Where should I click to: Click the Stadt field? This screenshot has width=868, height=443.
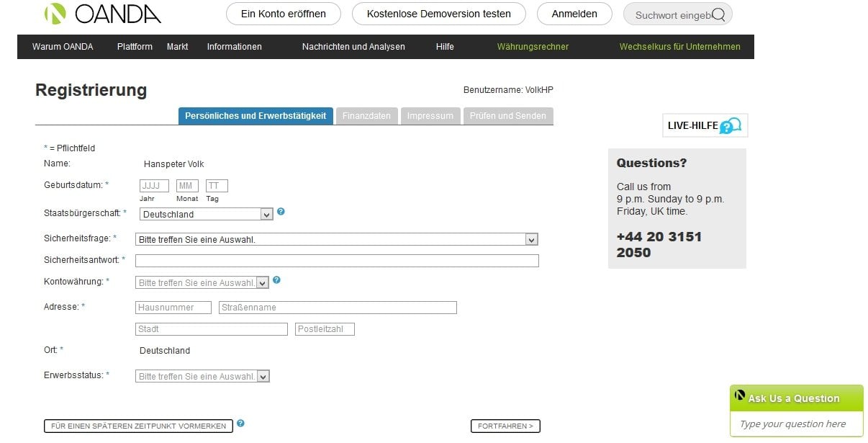click(x=212, y=329)
